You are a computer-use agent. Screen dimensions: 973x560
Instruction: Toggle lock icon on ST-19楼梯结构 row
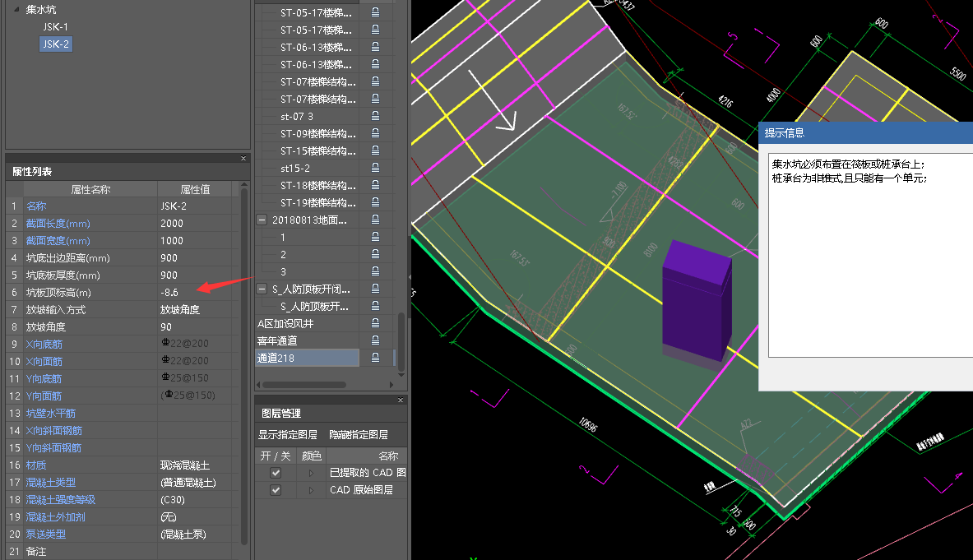coord(375,203)
